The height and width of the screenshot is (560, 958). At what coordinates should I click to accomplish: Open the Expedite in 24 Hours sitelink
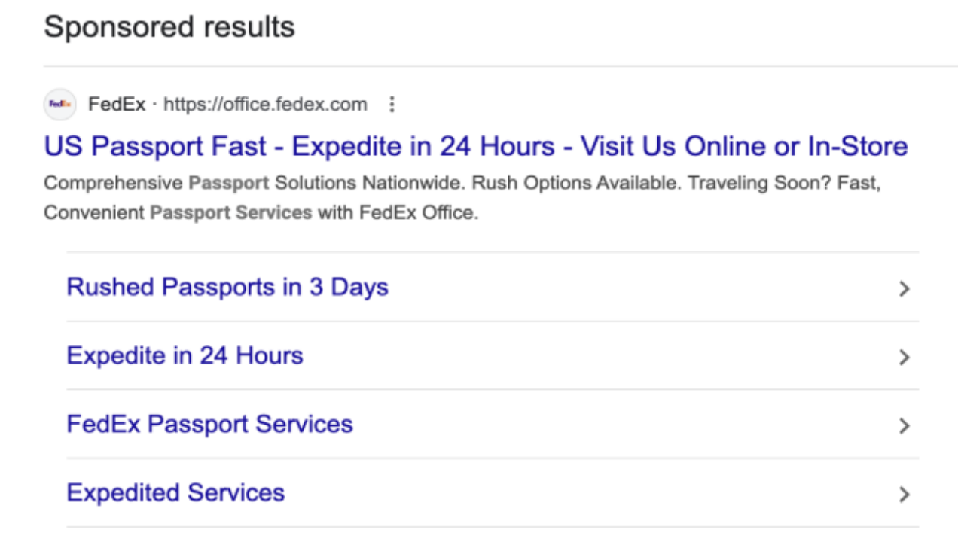(185, 355)
